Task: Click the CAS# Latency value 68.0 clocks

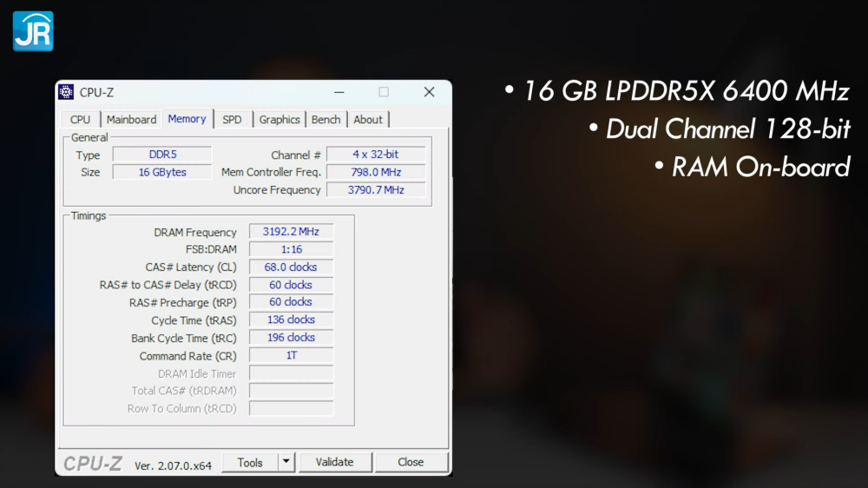Action: pos(291,267)
